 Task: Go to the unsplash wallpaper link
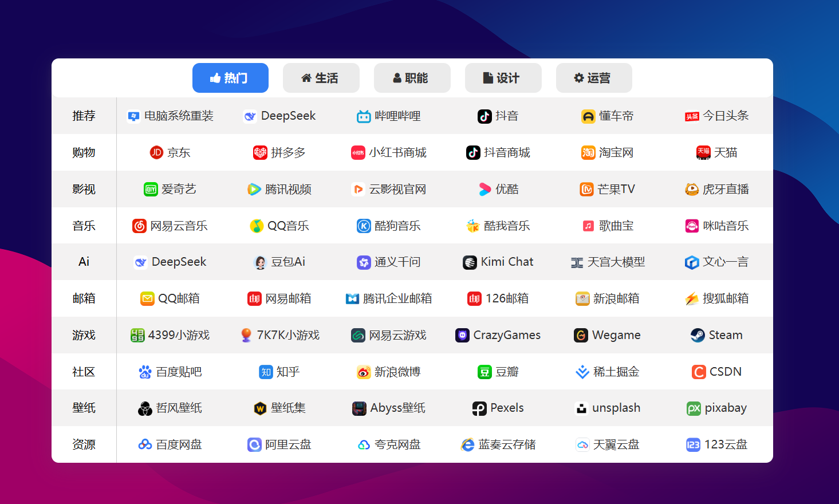pos(608,408)
